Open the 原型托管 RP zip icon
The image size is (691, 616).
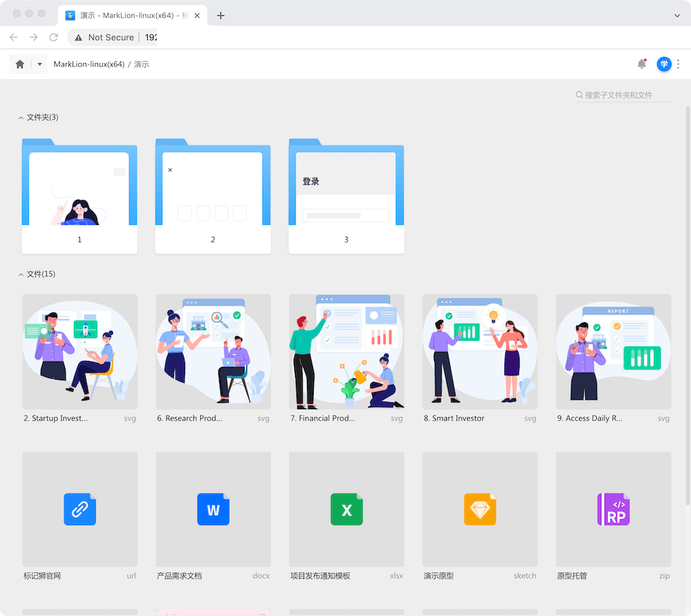click(x=613, y=510)
